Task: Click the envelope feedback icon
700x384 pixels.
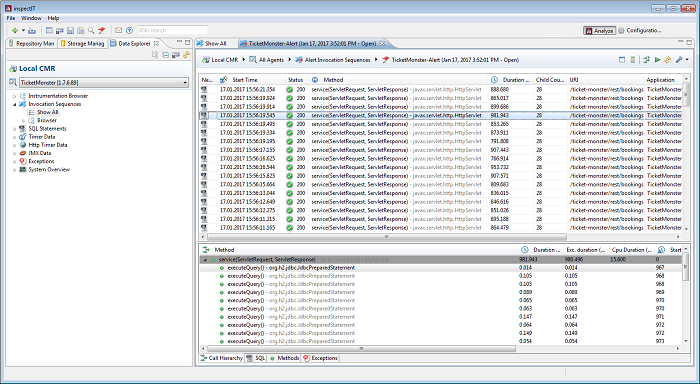Action: (118, 30)
